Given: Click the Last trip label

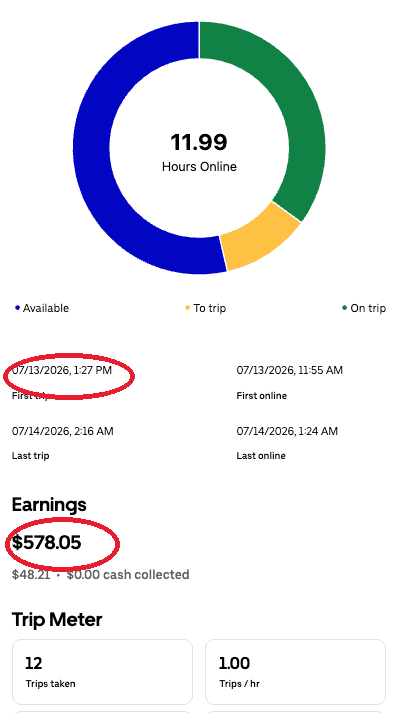Looking at the screenshot, I should coord(31,456).
